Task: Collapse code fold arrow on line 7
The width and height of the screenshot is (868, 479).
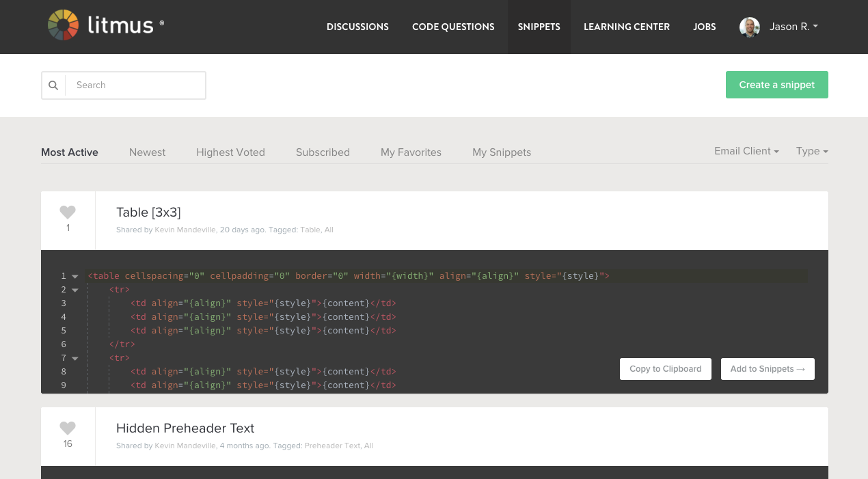Action: coord(75,358)
